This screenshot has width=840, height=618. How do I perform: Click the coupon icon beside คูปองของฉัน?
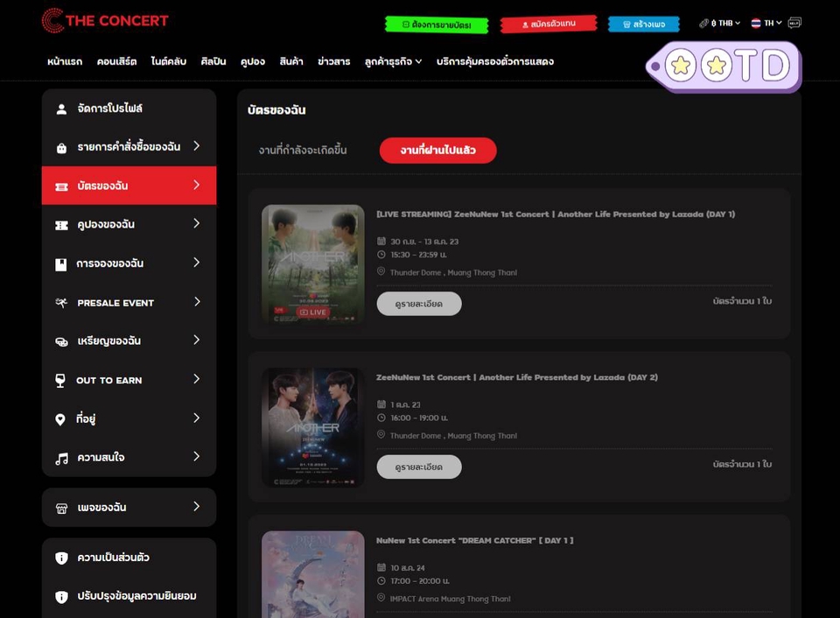coord(61,225)
